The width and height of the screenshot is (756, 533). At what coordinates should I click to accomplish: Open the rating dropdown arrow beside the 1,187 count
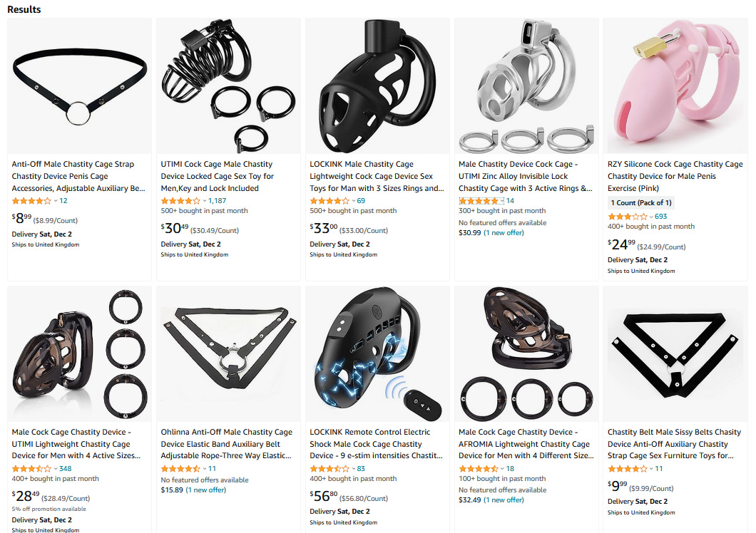pyautogui.click(x=205, y=201)
